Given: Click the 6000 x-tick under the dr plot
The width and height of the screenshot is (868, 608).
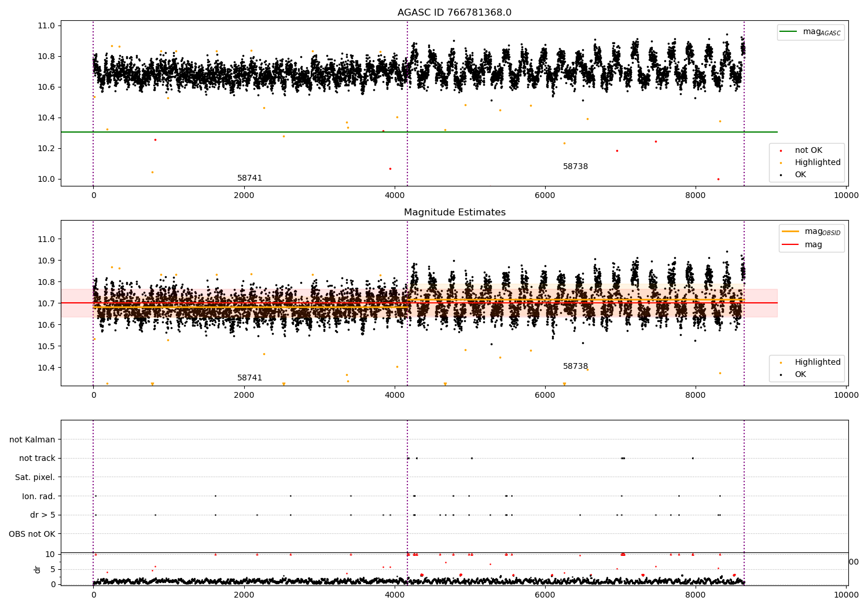Looking at the screenshot, I should coord(545,595).
